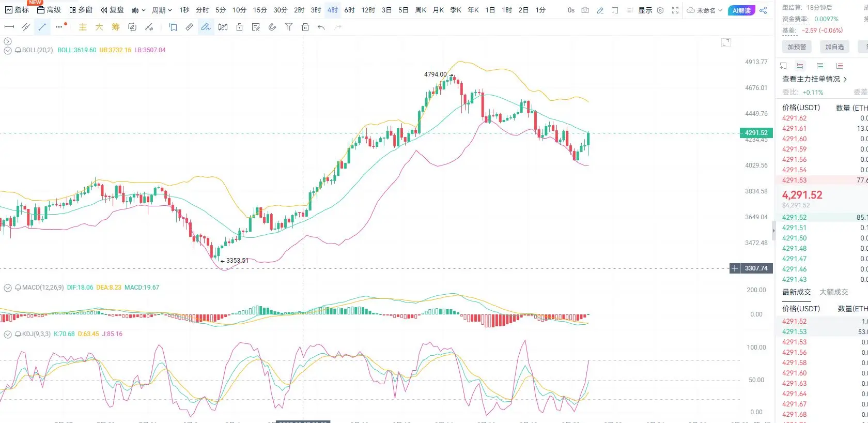Enter fullscreen chart mode
This screenshot has width=868, height=423.
click(x=675, y=10)
